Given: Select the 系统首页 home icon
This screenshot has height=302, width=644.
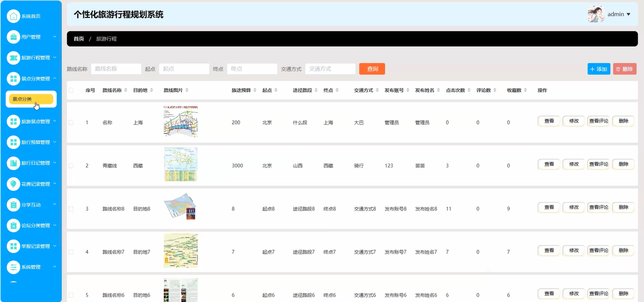Looking at the screenshot, I should (14, 16).
